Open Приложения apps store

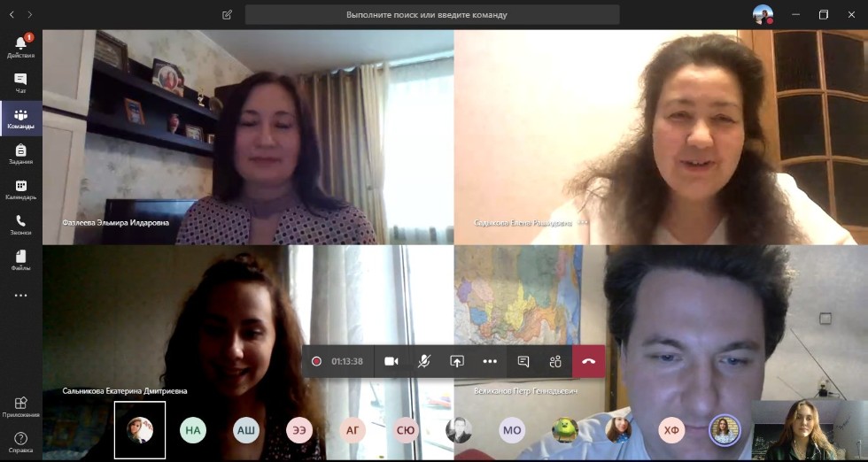(x=20, y=407)
